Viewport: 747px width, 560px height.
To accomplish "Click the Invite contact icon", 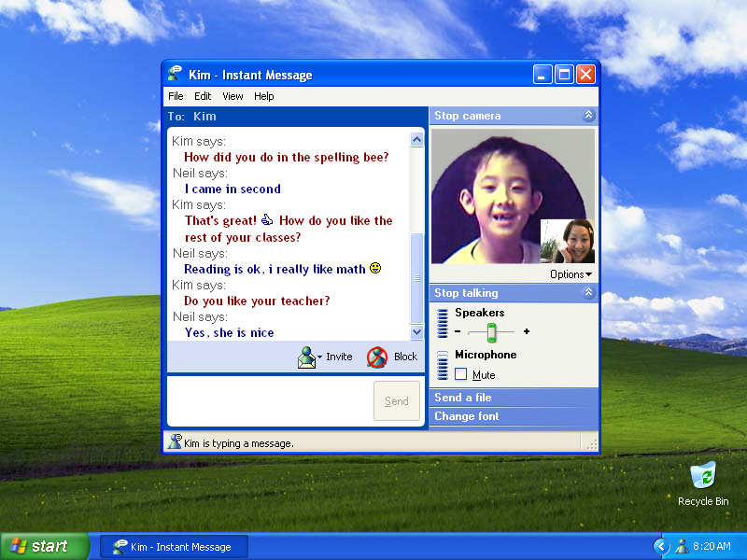I will point(306,357).
